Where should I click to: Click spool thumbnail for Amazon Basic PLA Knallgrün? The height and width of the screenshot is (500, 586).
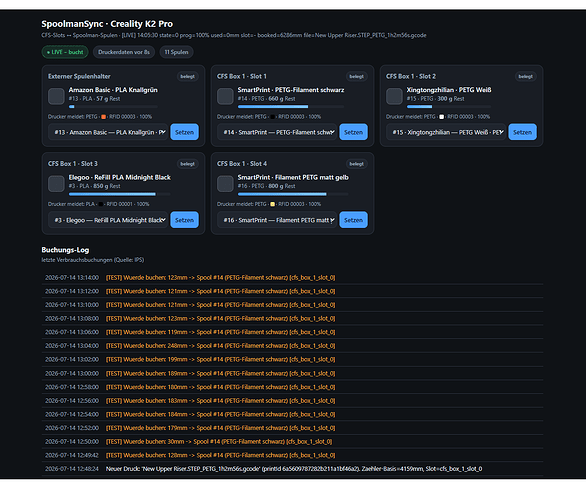[x=56, y=96]
